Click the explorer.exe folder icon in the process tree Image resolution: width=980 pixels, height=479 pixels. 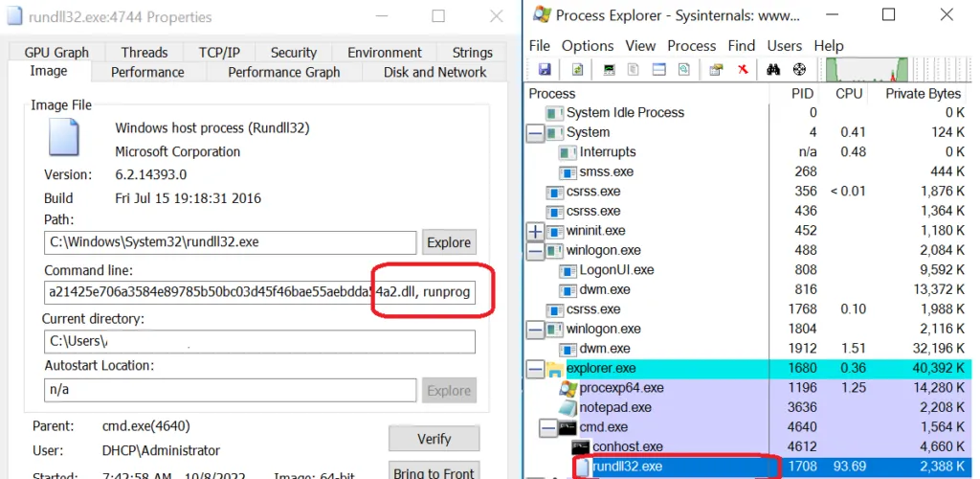pos(555,369)
